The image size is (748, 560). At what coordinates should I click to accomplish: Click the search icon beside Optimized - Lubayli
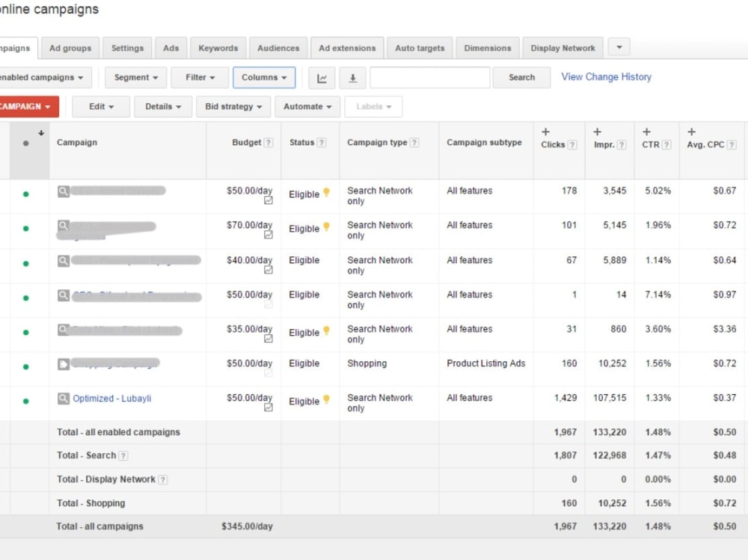[64, 399]
